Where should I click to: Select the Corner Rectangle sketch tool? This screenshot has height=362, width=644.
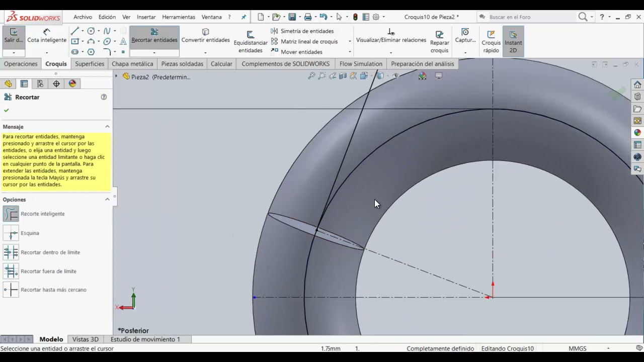(75, 41)
